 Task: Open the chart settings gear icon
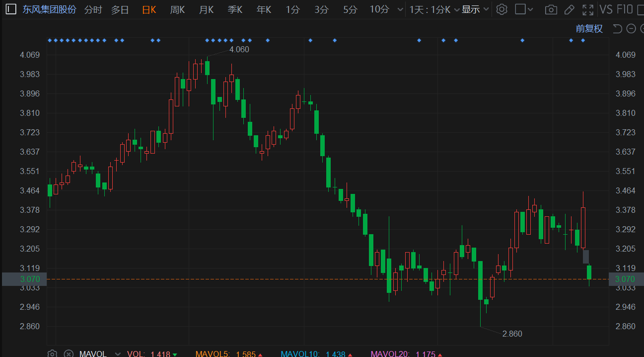501,9
